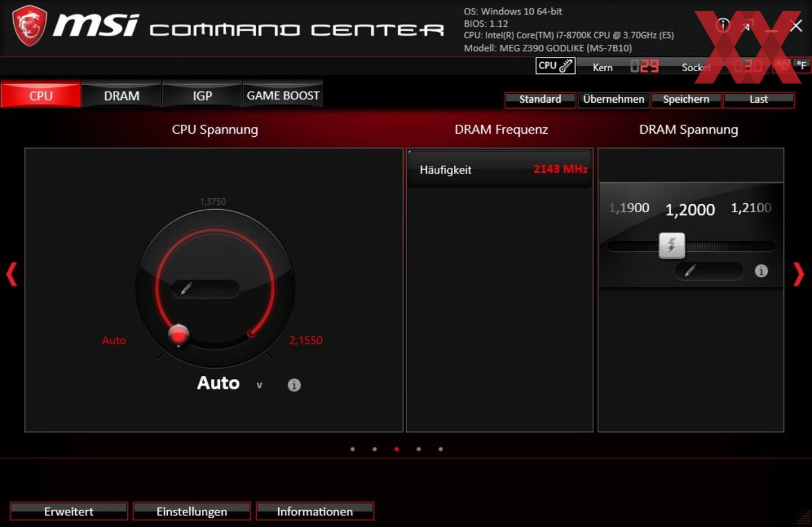This screenshot has width=812, height=527.
Task: Click the CPU voltage pencil input field
Action: (x=205, y=289)
